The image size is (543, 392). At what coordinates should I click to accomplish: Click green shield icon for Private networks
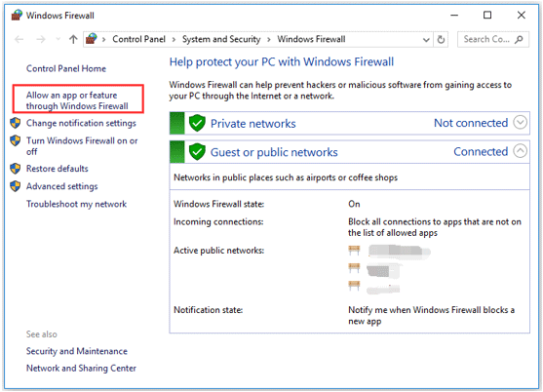197,123
